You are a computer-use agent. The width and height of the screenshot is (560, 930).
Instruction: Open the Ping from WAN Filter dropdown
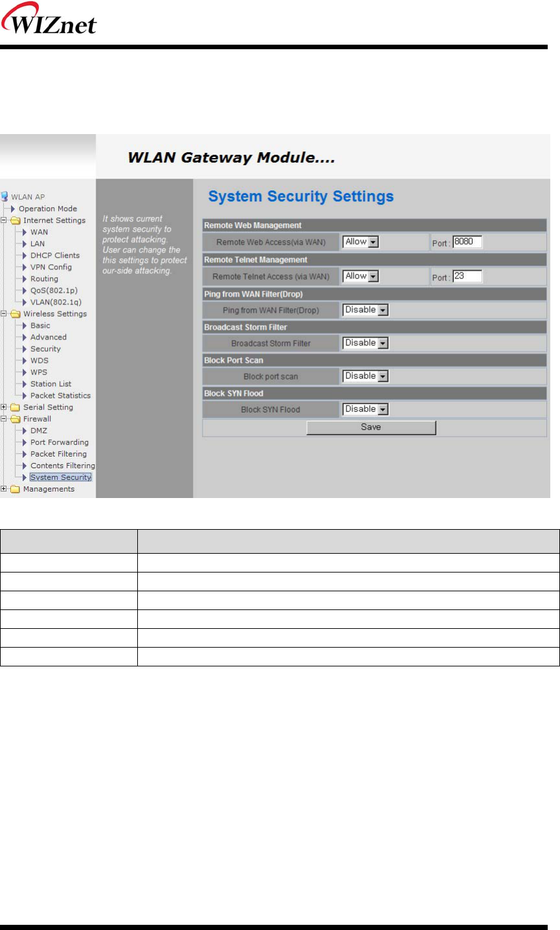tap(365, 310)
